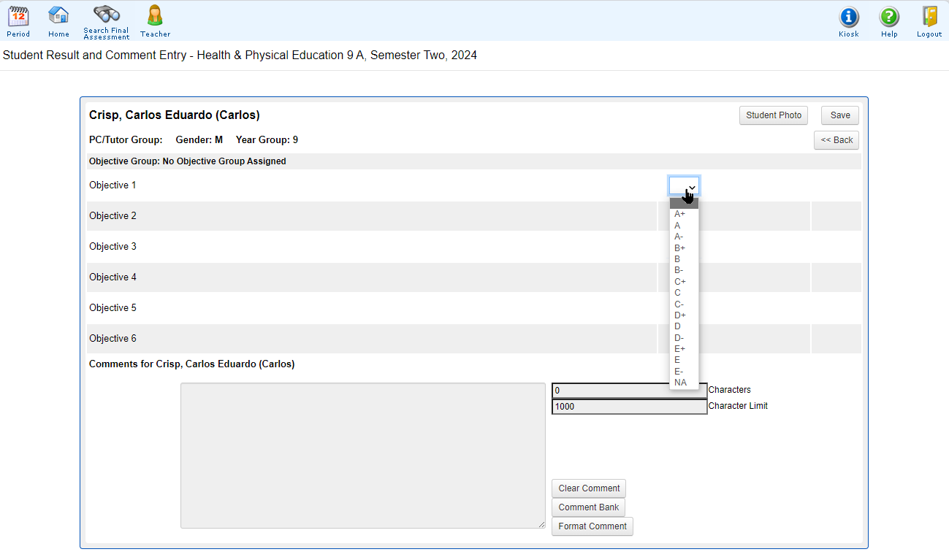Go to Home via the house icon

pos(58,16)
